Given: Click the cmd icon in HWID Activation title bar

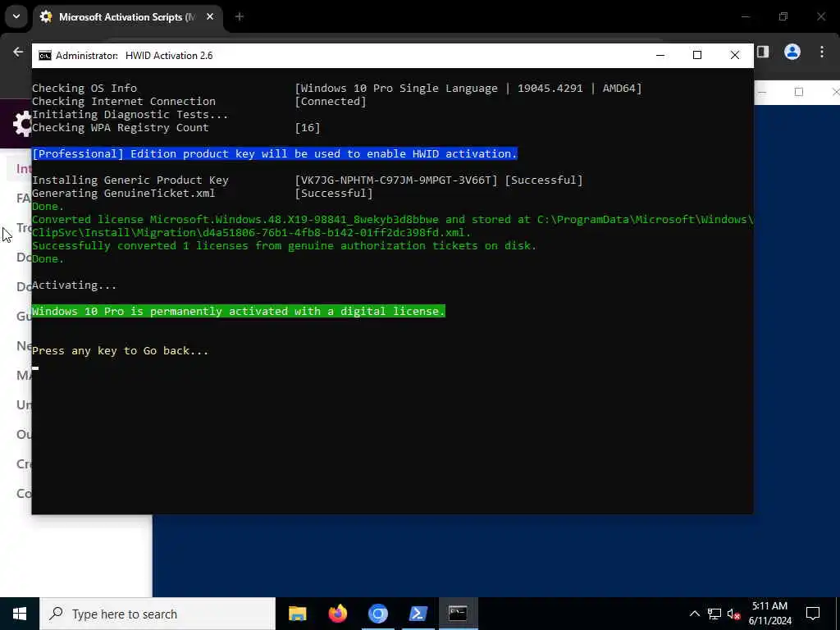Looking at the screenshot, I should [45, 56].
